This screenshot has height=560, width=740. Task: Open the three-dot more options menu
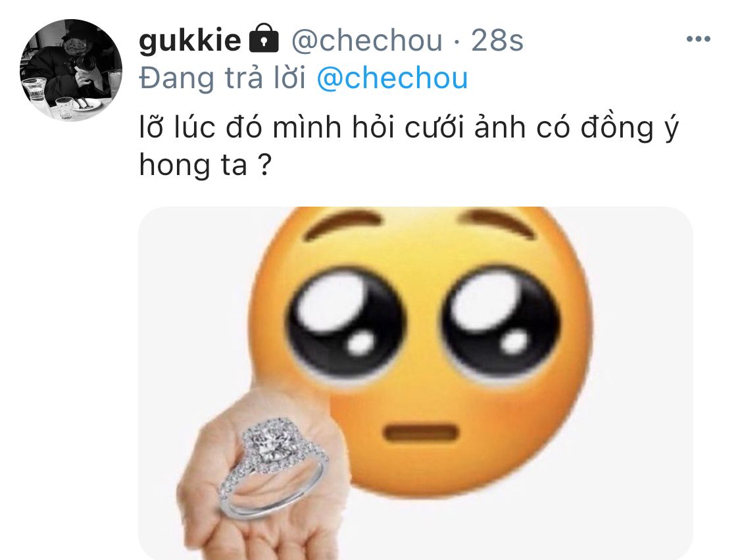[698, 39]
